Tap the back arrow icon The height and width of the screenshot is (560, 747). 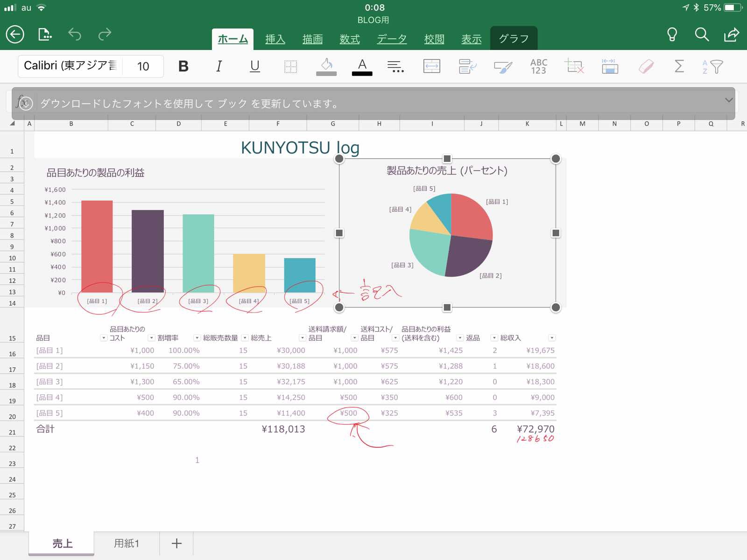pos(15,35)
